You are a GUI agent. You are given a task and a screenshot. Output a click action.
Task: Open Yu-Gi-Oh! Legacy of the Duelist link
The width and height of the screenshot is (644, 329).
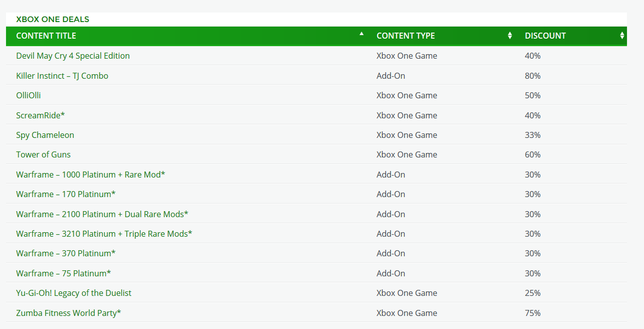74,293
